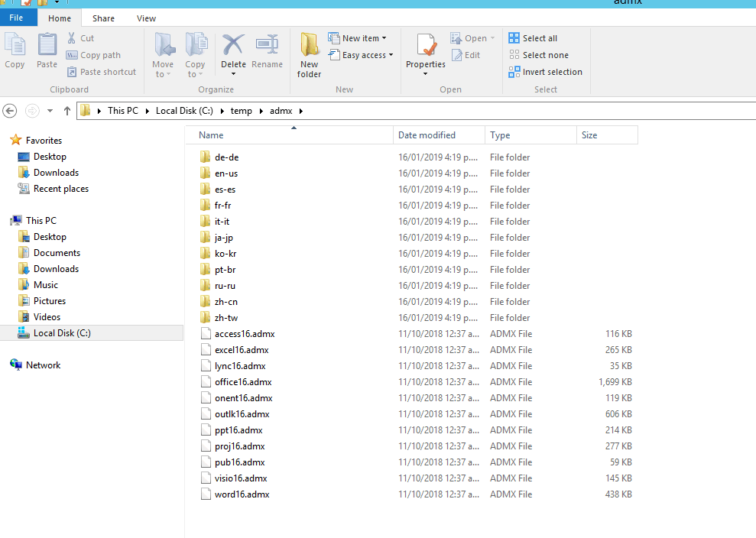Expand the Easy access dropdown
Screen dimensions: 756x538
(x=361, y=55)
